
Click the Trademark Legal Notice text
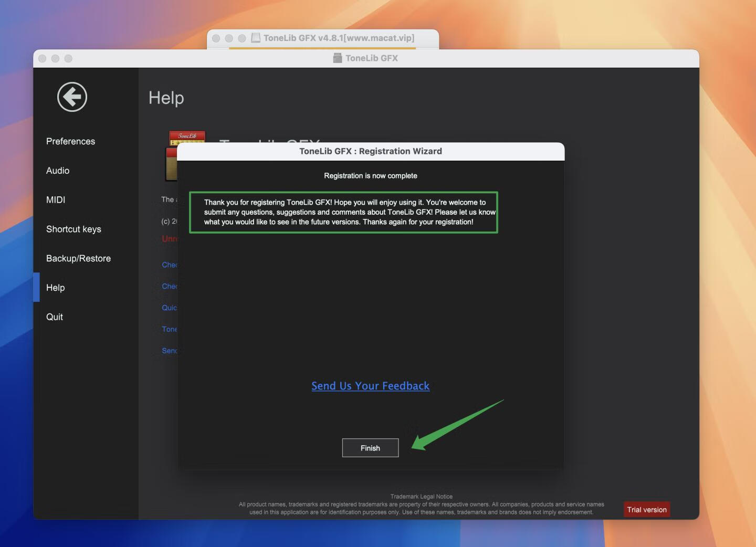pyautogui.click(x=422, y=497)
